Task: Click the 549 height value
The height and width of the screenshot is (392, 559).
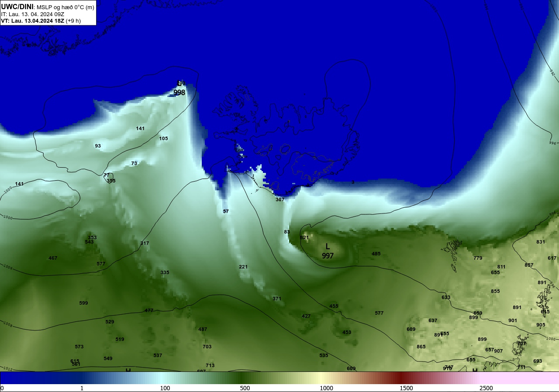Action: [108, 358]
